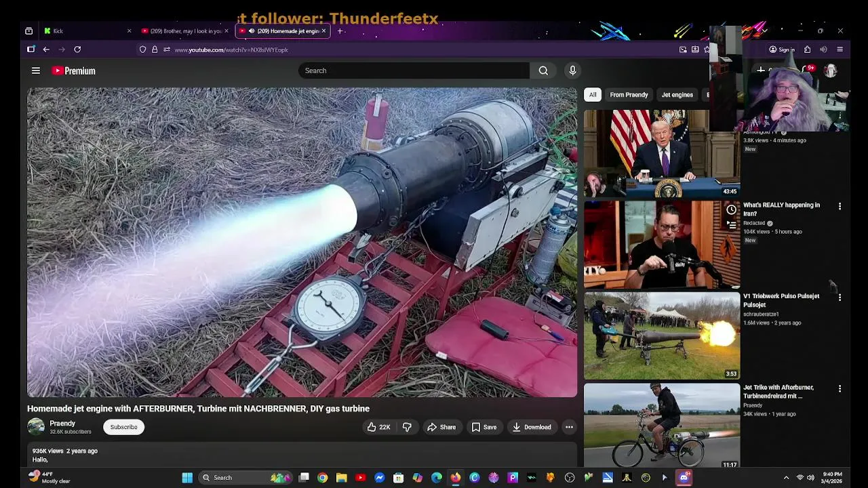Screen dimensions: 868x488
Task: Show hidden system tray icons
Action: pyautogui.click(x=786, y=478)
